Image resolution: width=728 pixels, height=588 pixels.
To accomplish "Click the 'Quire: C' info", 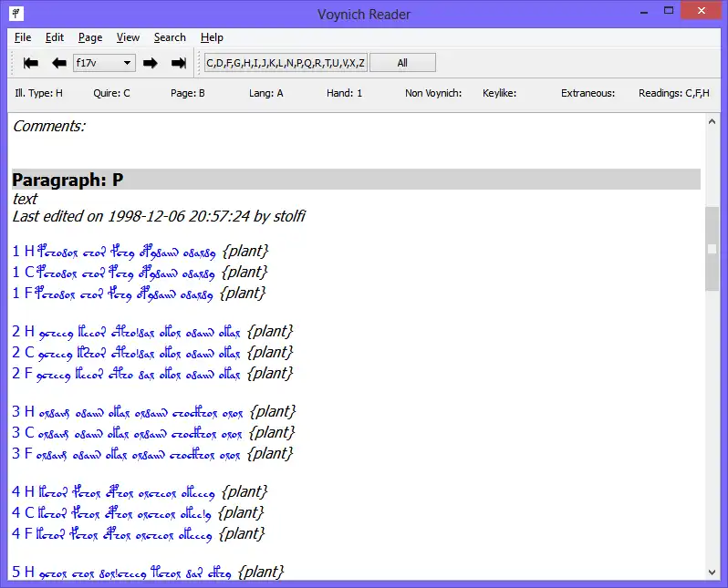I will coord(111,93).
